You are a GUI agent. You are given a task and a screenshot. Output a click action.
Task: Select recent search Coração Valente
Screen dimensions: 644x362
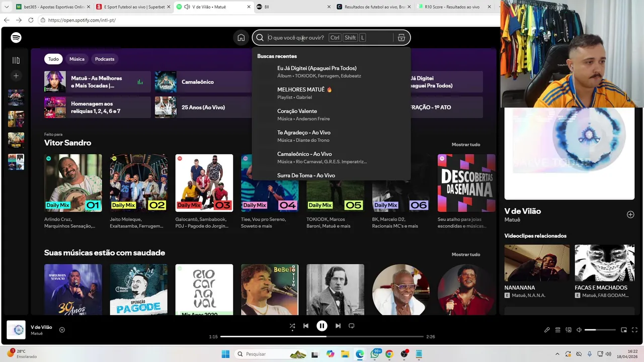point(331,115)
